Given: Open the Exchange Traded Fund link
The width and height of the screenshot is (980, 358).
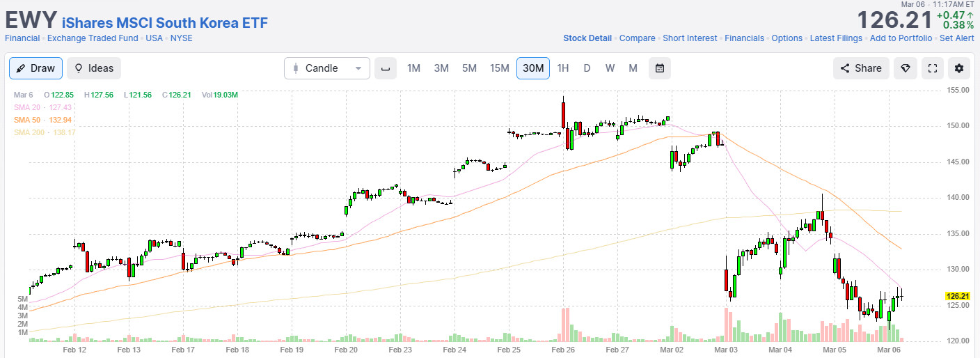Looking at the screenshot, I should pyautogui.click(x=93, y=38).
